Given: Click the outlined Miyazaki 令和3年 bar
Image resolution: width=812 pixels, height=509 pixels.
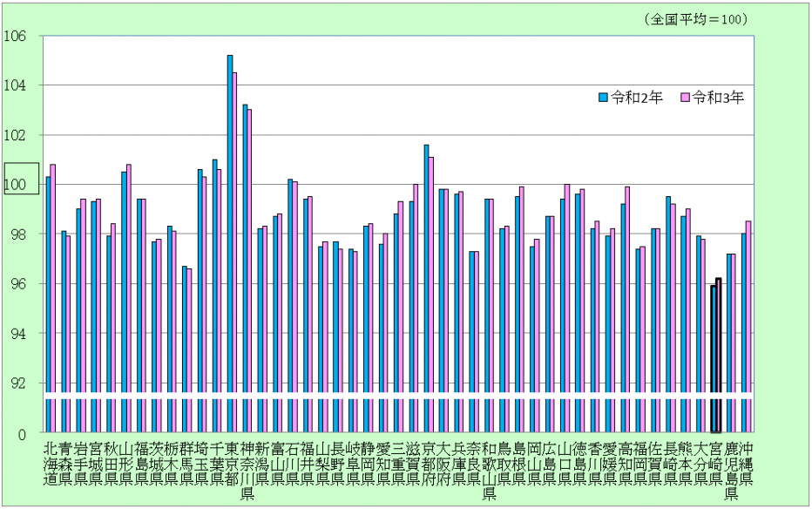Looking at the screenshot, I should point(718,356).
